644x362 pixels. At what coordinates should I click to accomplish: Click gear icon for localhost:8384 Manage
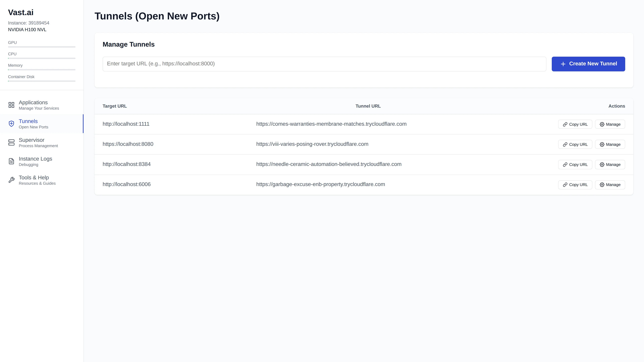tap(602, 165)
